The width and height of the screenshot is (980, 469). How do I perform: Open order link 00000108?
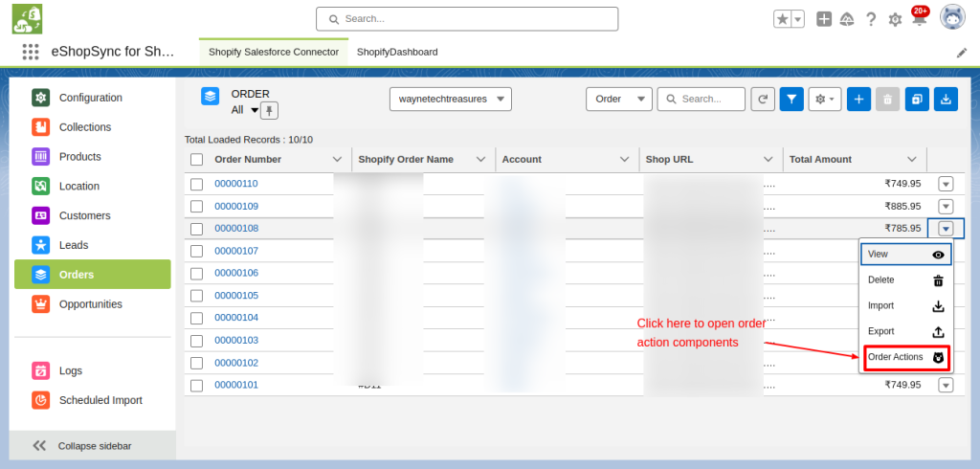pos(236,228)
